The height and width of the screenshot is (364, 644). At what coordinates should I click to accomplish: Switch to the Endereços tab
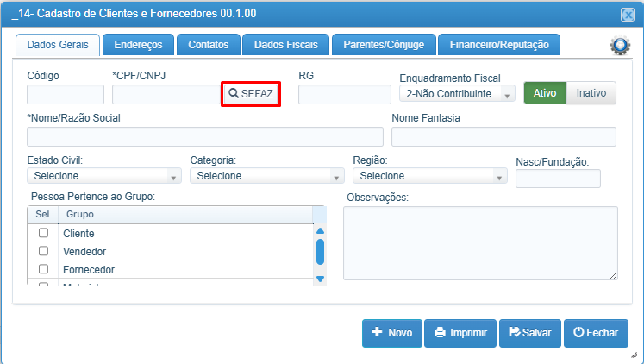tap(138, 45)
